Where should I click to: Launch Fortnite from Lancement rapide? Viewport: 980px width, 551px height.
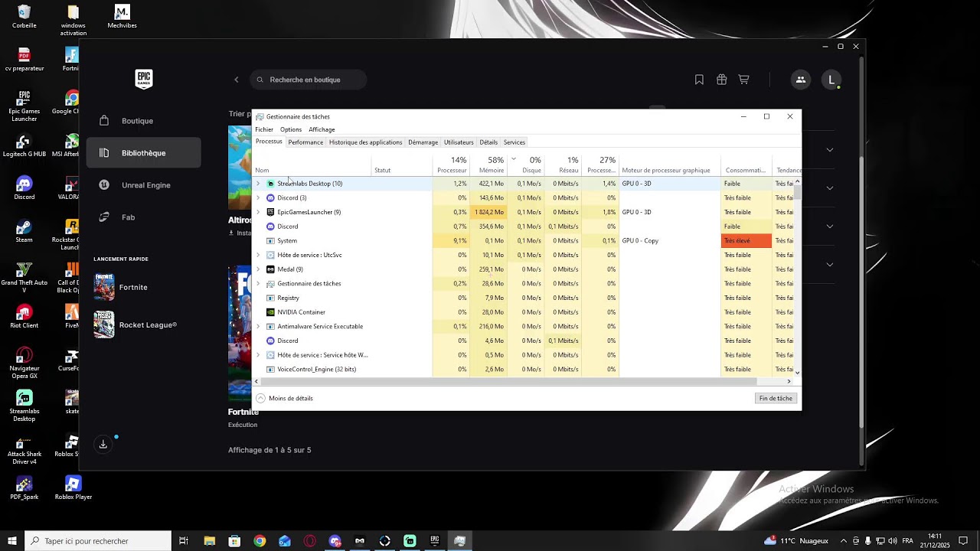point(144,287)
